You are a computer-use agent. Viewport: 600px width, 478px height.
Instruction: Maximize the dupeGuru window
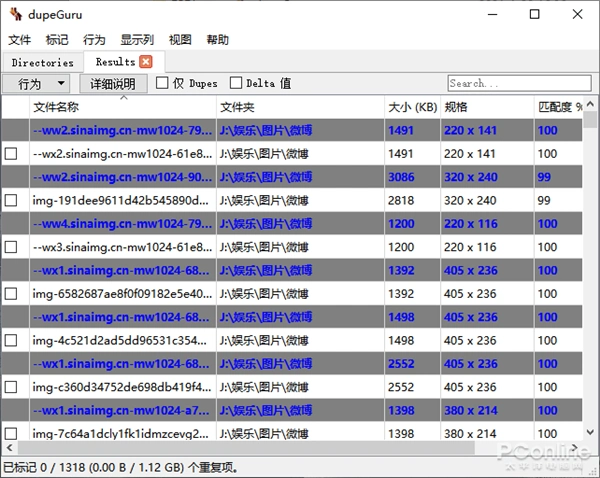pos(535,14)
